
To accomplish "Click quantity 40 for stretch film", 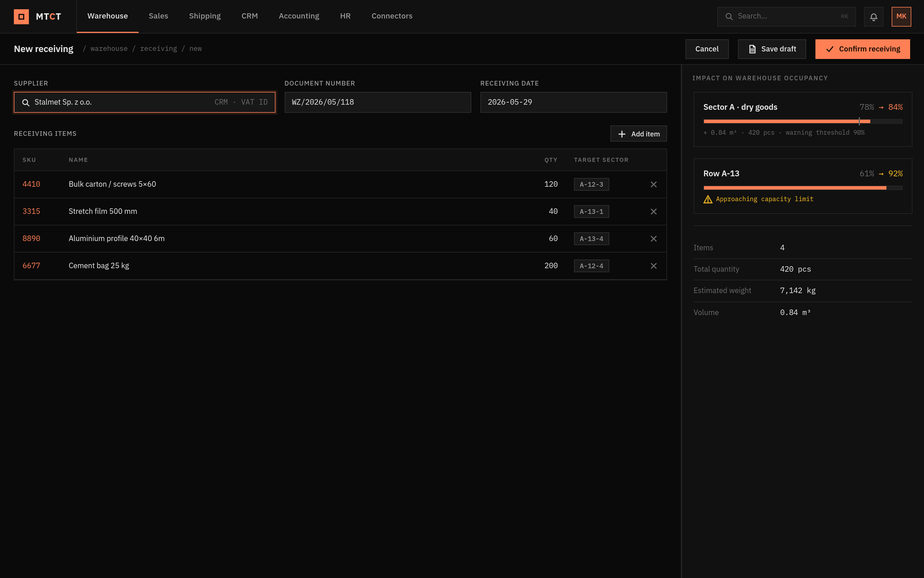I will (553, 211).
